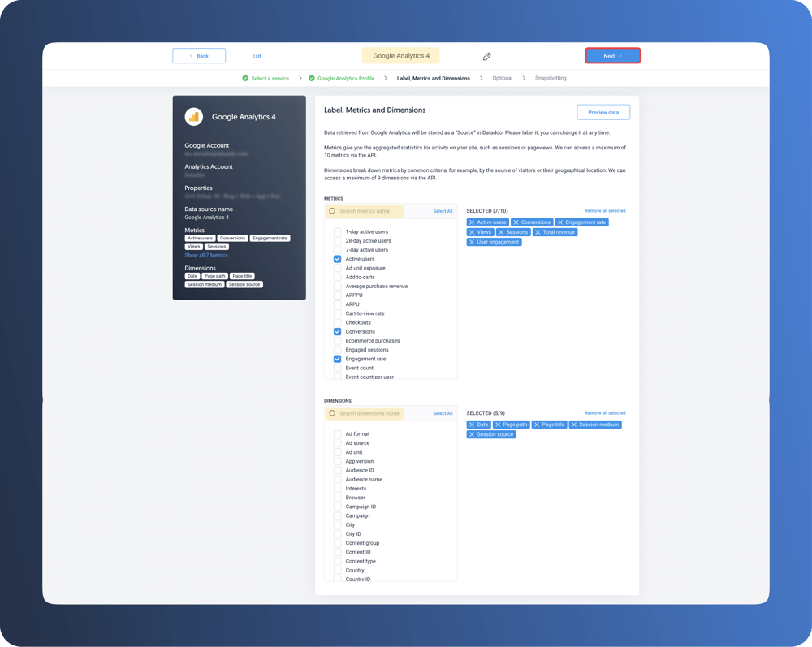
Task: Check the 7-day active users metric
Action: [x=337, y=250]
